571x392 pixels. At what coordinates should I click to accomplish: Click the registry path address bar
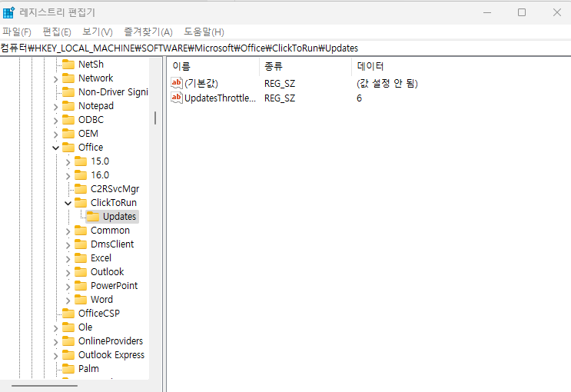[286, 48]
